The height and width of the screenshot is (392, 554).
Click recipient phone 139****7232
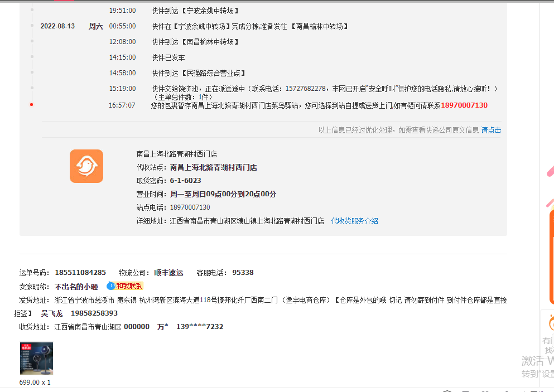click(x=200, y=327)
